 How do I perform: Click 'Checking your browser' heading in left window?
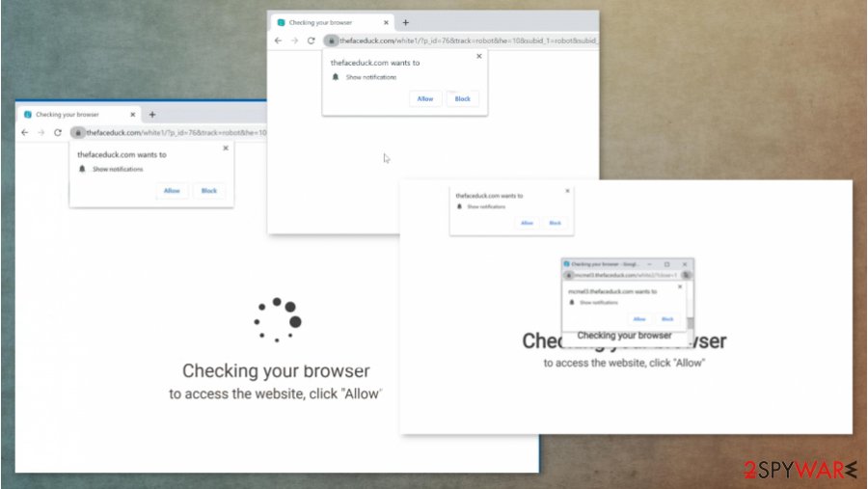coord(276,370)
